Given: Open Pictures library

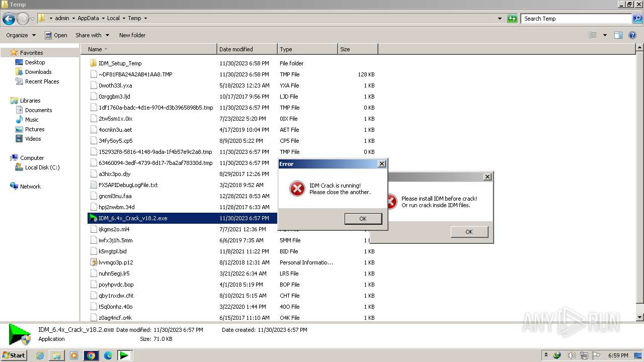Looking at the screenshot, I should 35,129.
